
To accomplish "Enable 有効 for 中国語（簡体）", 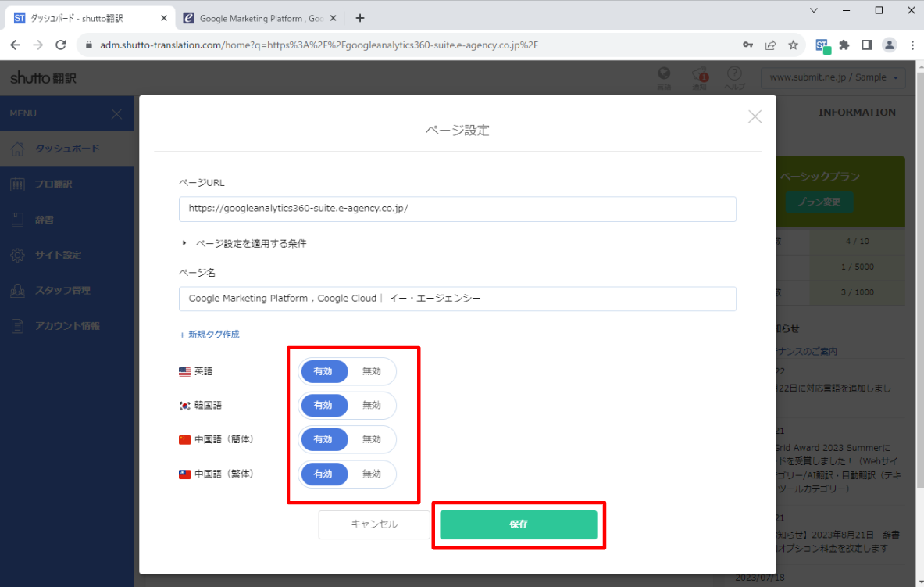I will tap(324, 439).
